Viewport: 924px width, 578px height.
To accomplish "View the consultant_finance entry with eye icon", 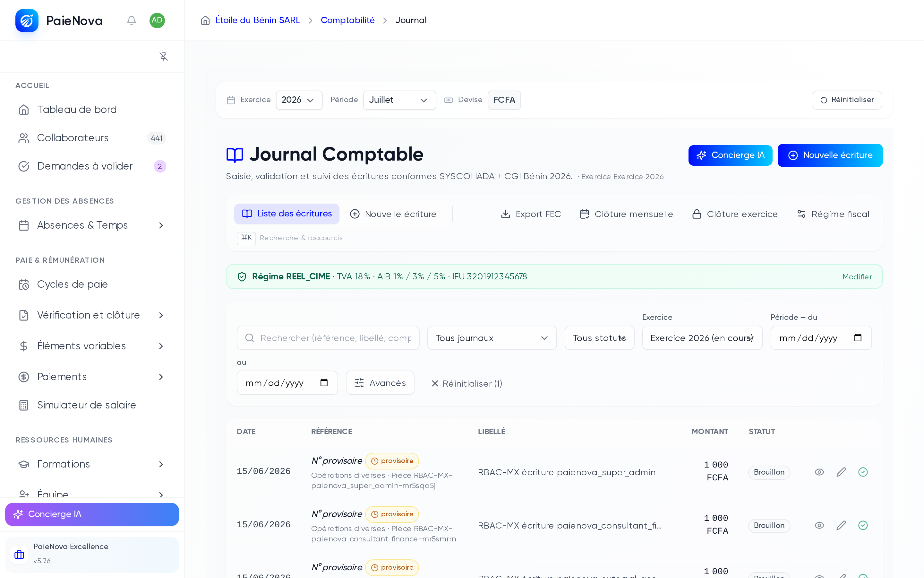I will pyautogui.click(x=819, y=525).
